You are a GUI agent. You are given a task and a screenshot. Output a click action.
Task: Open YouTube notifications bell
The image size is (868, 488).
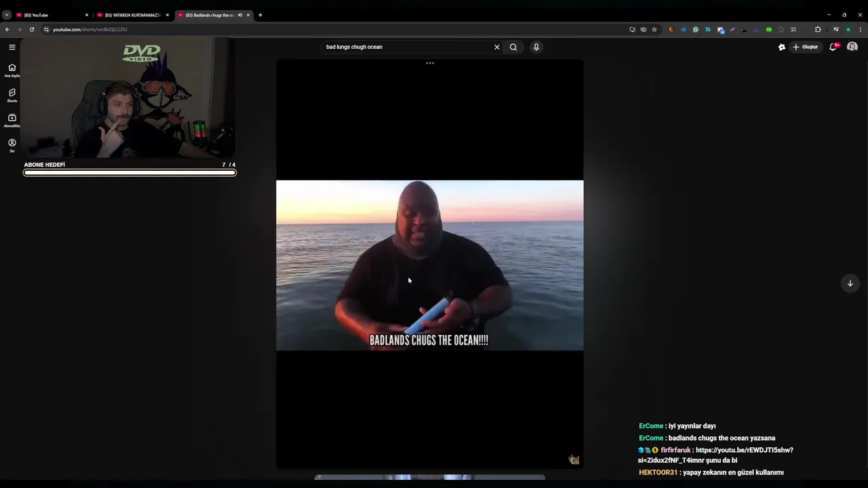[x=833, y=47]
